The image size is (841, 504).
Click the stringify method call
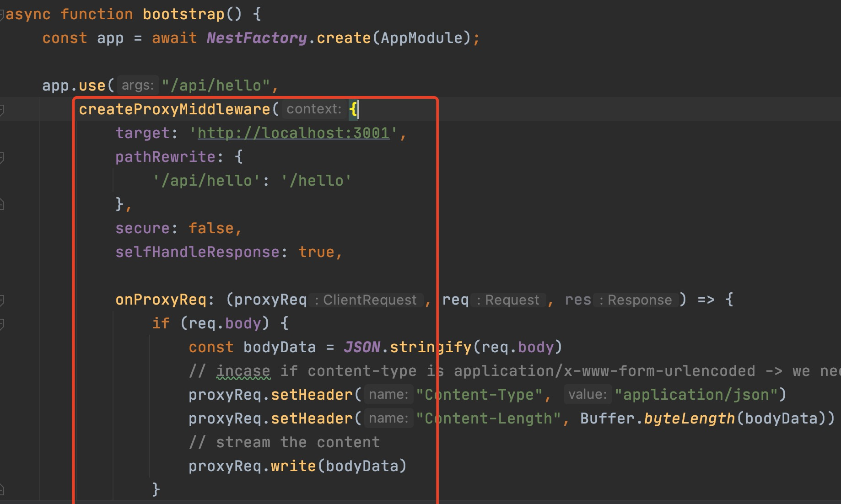point(431,347)
